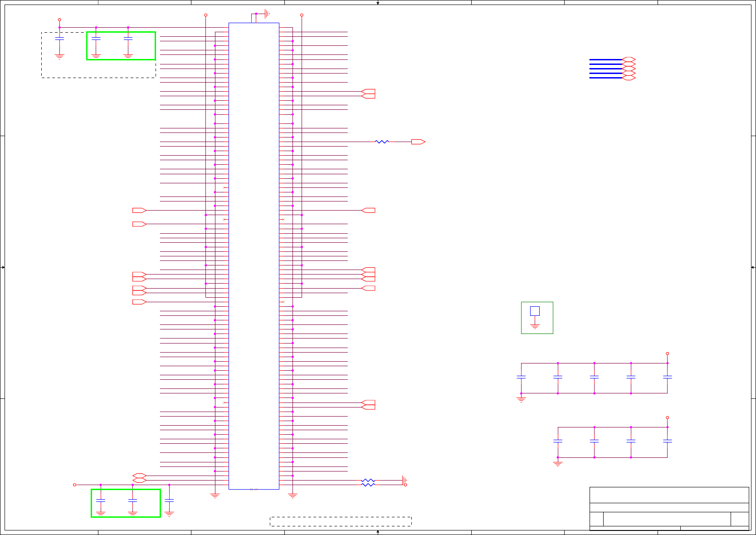
Task: Select the power circle above the left vertical rail
Action: [206, 15]
